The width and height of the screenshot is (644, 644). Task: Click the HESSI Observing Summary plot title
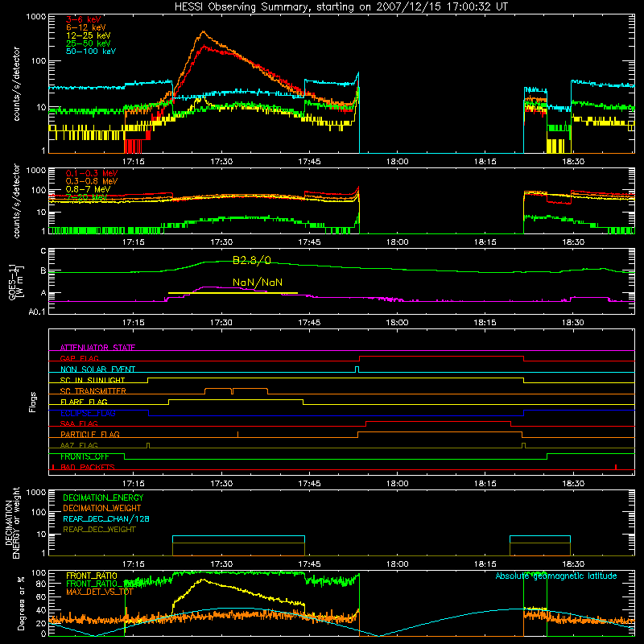(341, 6)
